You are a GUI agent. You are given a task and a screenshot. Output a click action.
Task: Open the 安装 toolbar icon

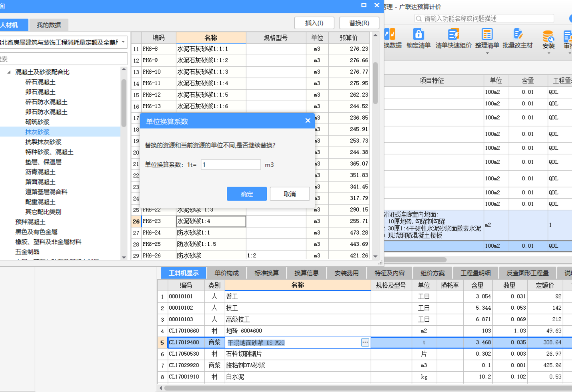tap(548, 36)
